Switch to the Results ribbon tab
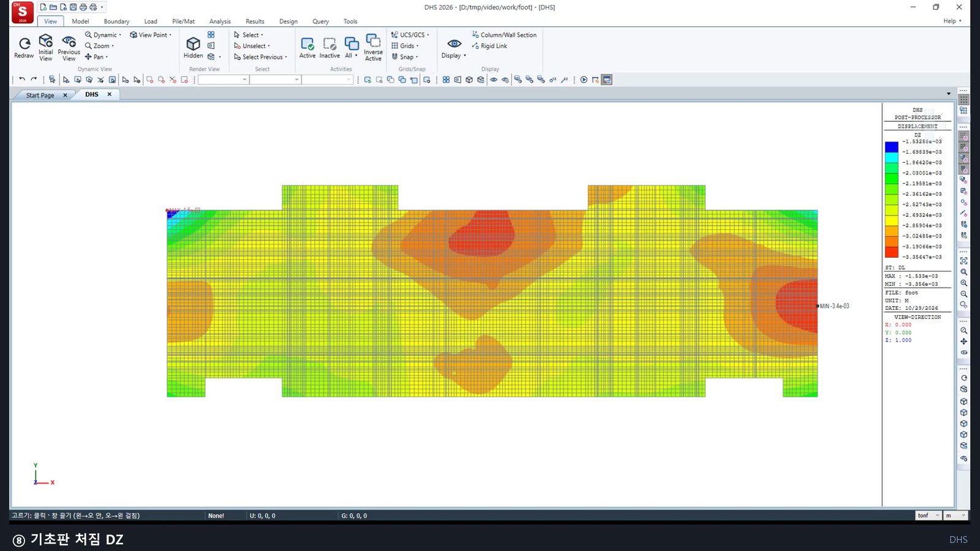The width and height of the screenshot is (980, 551). [x=255, y=21]
